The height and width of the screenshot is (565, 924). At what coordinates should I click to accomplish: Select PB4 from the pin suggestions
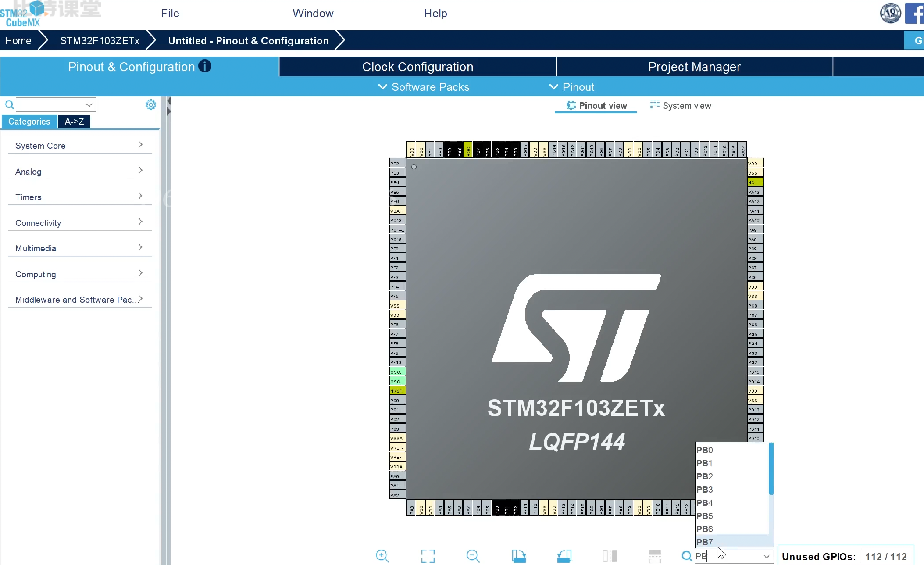732,503
